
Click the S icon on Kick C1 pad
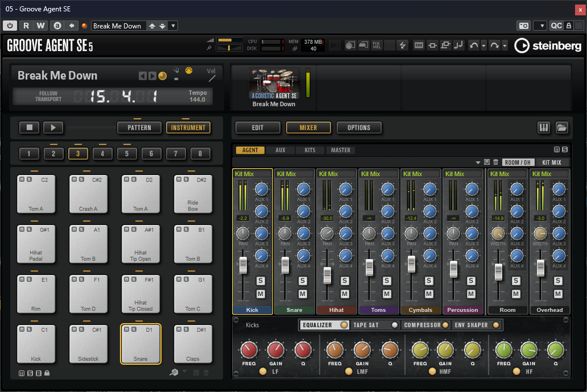point(29,329)
